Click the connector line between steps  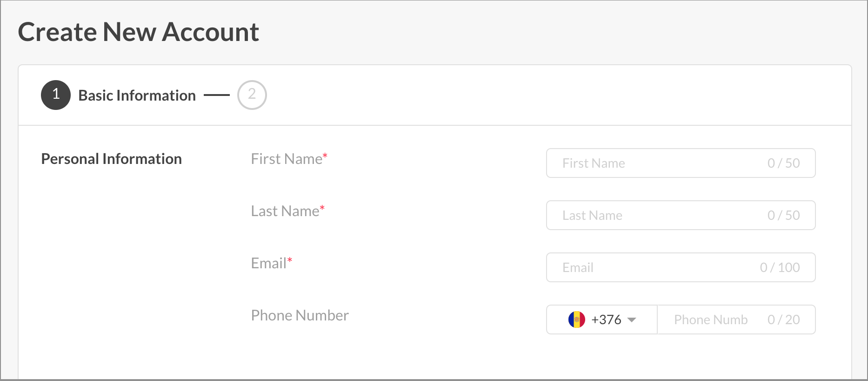(217, 95)
